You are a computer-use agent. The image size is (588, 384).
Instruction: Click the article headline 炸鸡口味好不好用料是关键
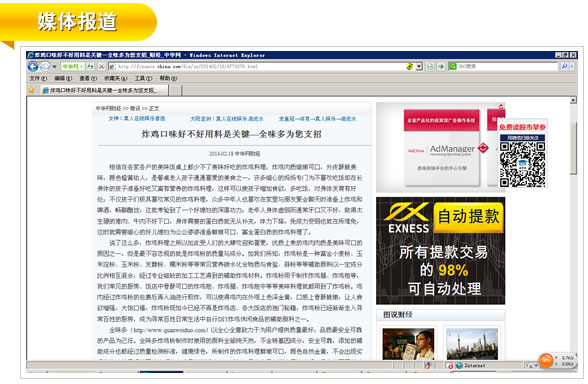point(231,134)
